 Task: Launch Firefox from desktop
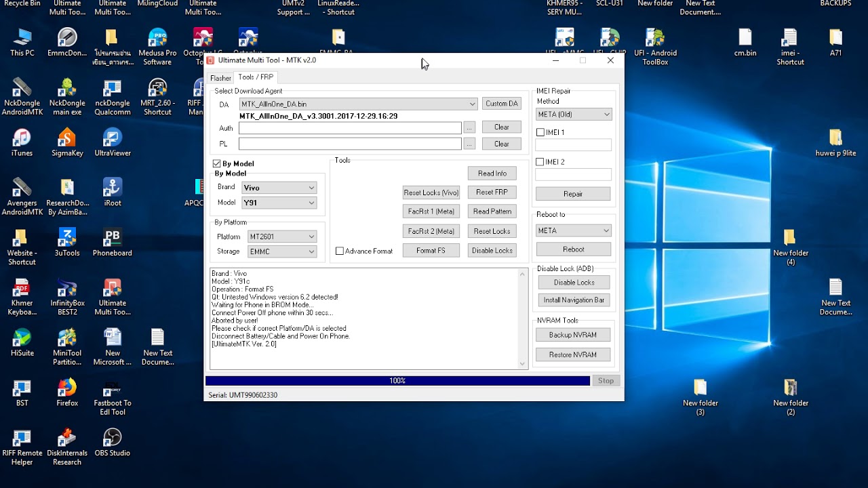pos(67,393)
